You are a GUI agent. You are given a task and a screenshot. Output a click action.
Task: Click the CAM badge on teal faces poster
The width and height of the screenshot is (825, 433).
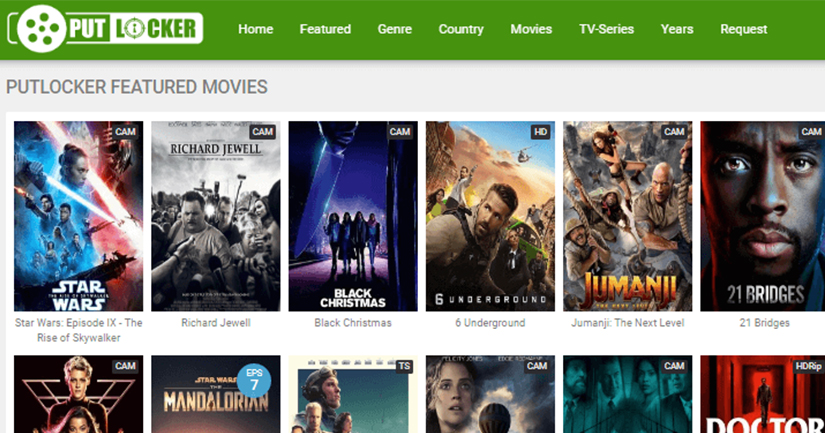(675, 366)
